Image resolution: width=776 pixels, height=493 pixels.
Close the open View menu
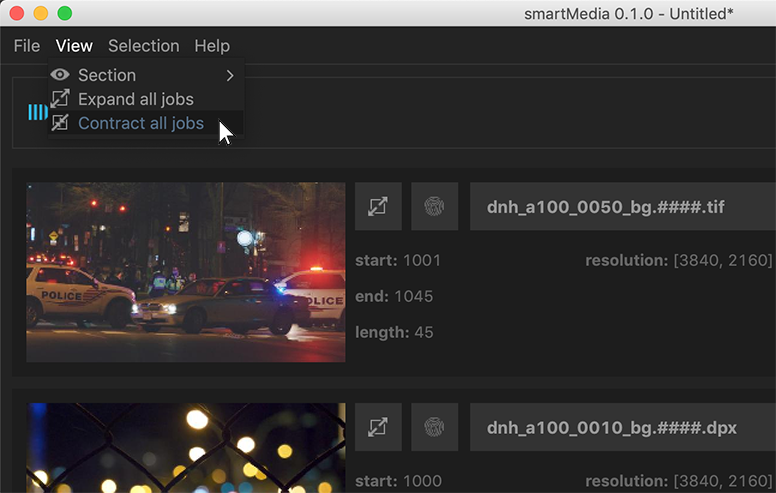pos(74,46)
